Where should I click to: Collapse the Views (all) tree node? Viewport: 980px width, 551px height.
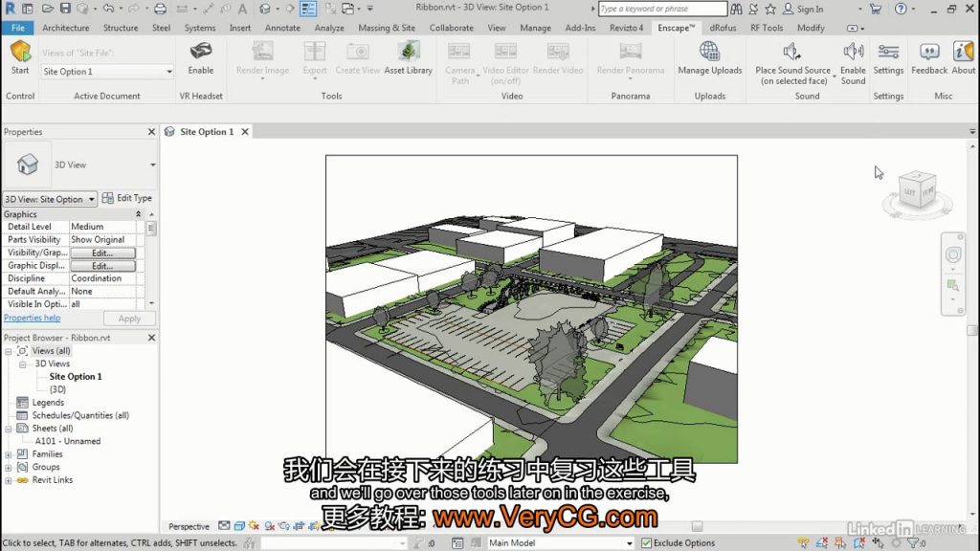(x=9, y=352)
